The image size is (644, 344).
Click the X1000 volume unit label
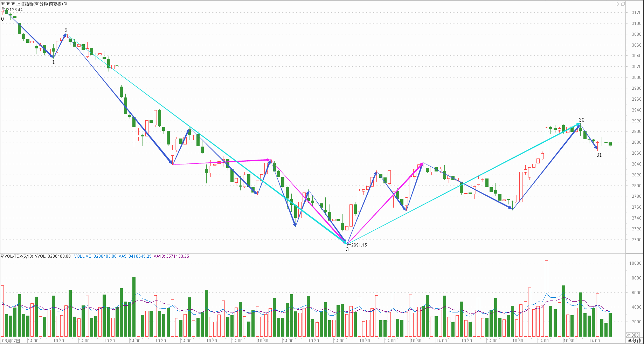633,335
